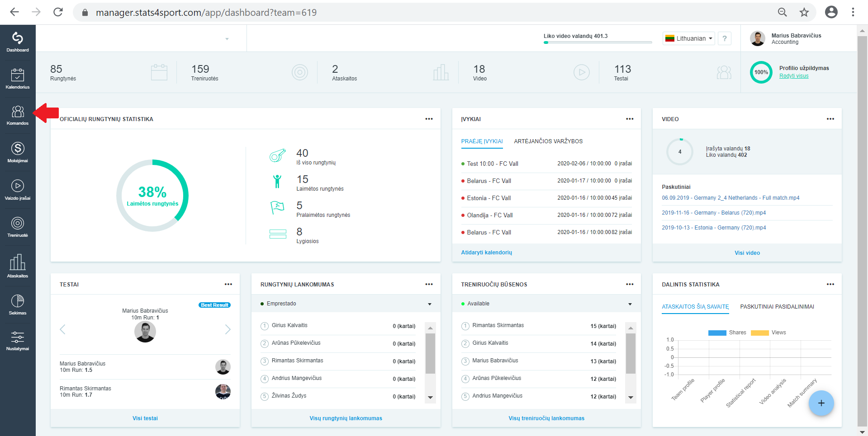The height and width of the screenshot is (436, 868).
Task: Open Nustatymai settings in sidebar
Action: coord(18,341)
